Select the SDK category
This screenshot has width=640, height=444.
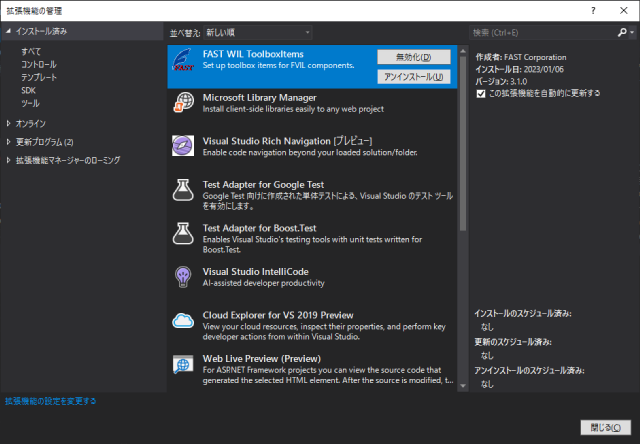[x=28, y=90]
